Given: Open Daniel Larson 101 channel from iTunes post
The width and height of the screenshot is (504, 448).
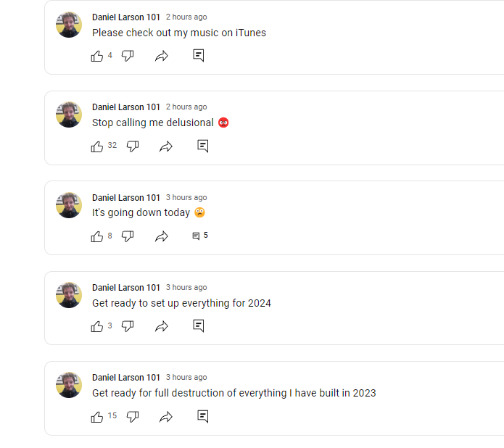Looking at the screenshot, I should point(126,17).
